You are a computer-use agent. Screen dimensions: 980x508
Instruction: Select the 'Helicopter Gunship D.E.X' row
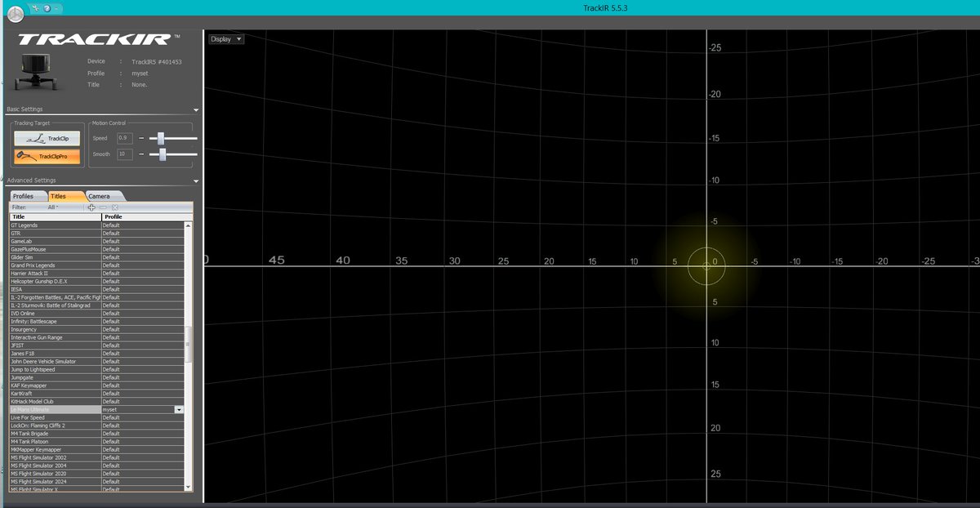click(97, 281)
